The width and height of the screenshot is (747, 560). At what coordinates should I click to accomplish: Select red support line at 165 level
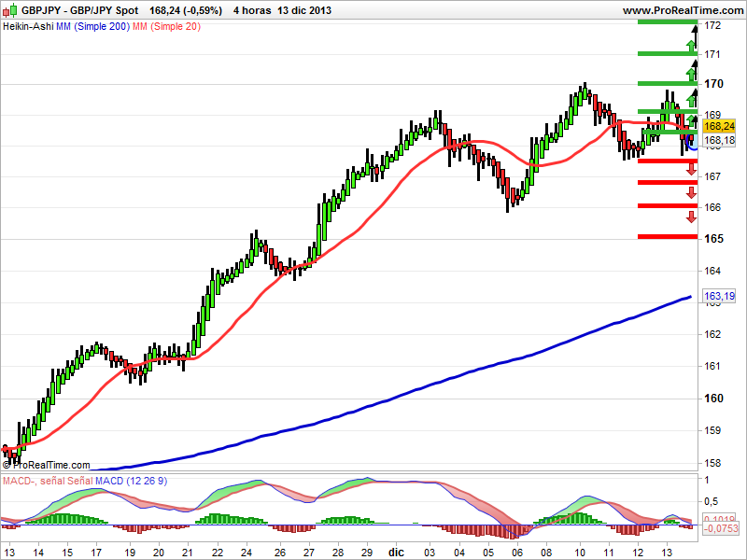pos(668,237)
